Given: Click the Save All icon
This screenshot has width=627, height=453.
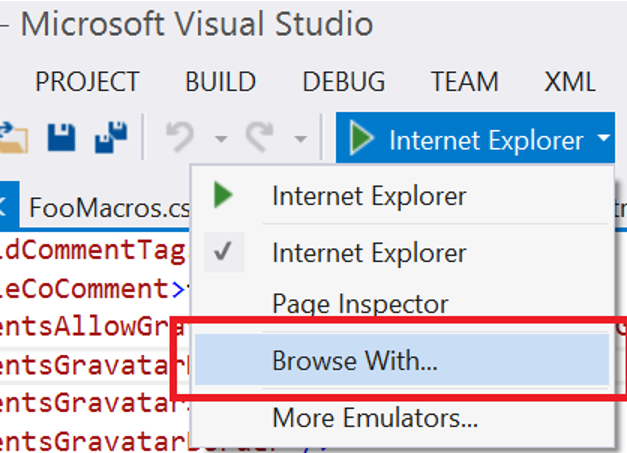Looking at the screenshot, I should pyautogui.click(x=111, y=137).
